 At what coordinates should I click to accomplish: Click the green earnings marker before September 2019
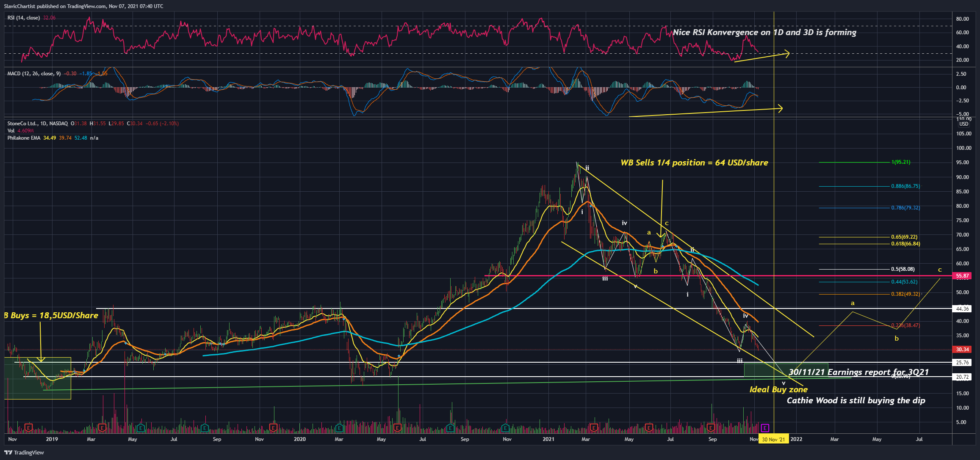(205, 428)
